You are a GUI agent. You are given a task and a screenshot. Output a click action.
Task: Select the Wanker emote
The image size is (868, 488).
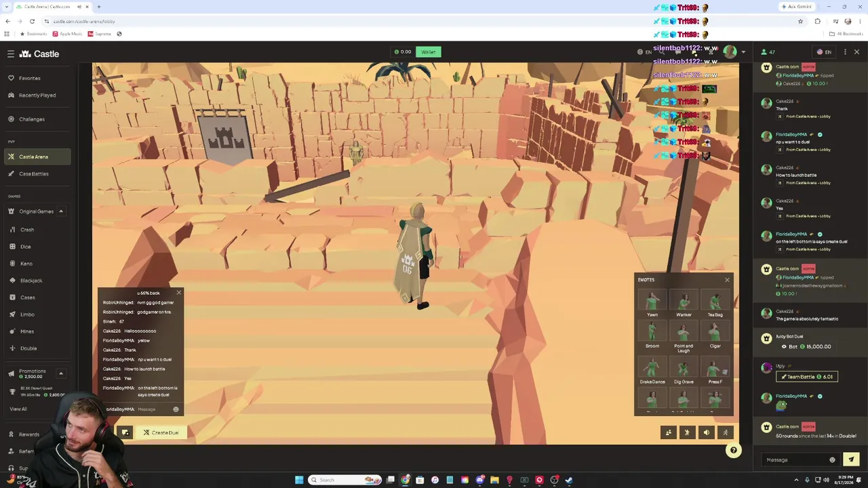tap(684, 304)
